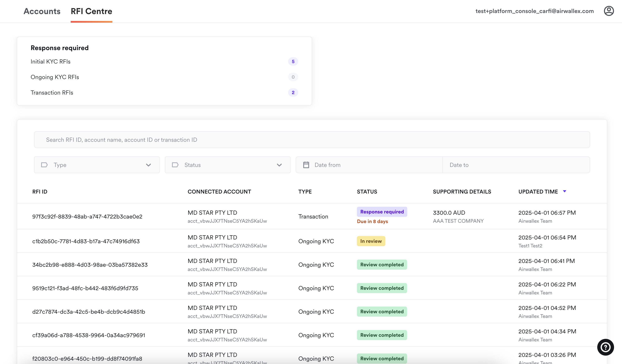Switch to the Accounts tab
The width and height of the screenshot is (622, 364).
(42, 11)
